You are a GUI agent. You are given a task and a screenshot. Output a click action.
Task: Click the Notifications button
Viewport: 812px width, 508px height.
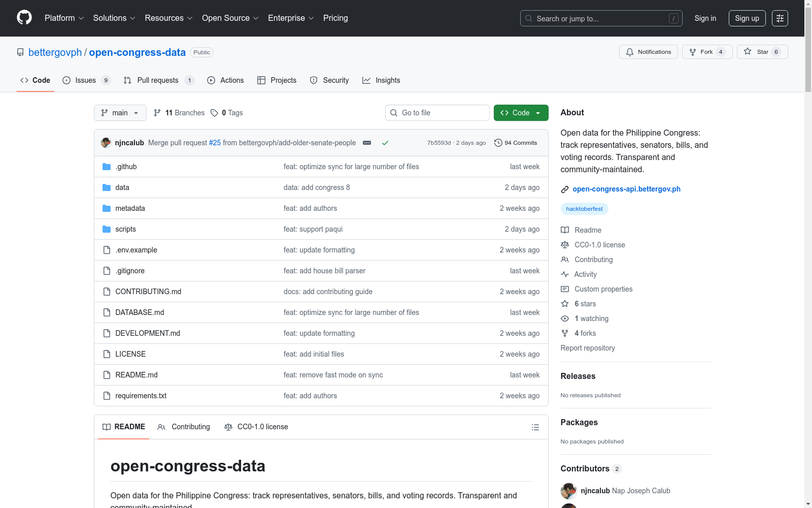[x=649, y=52]
